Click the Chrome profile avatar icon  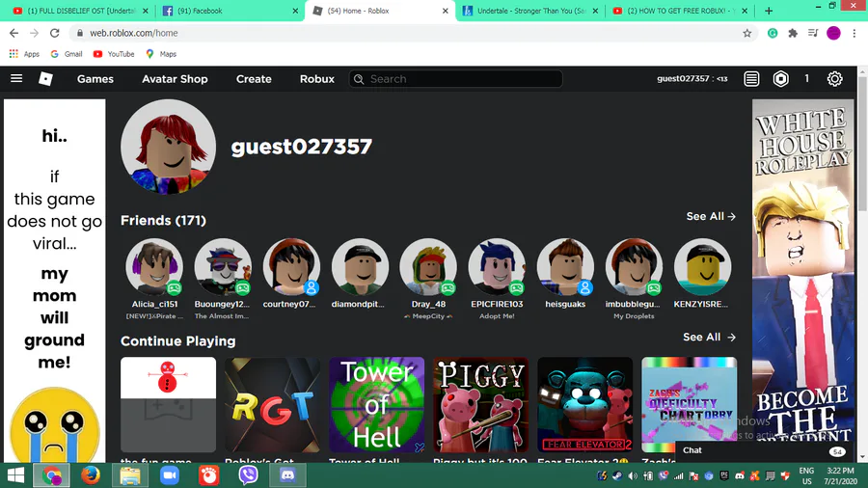(833, 33)
